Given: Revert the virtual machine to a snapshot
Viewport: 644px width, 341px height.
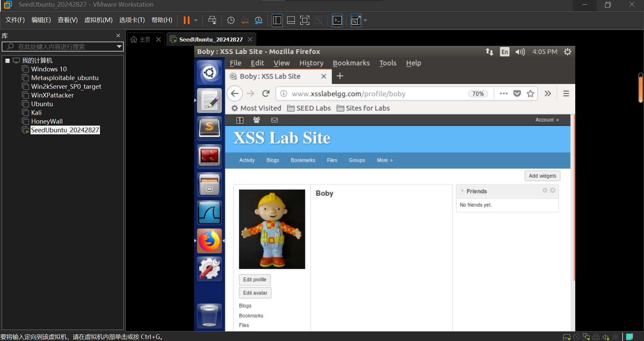Looking at the screenshot, I should pyautogui.click(x=245, y=20).
